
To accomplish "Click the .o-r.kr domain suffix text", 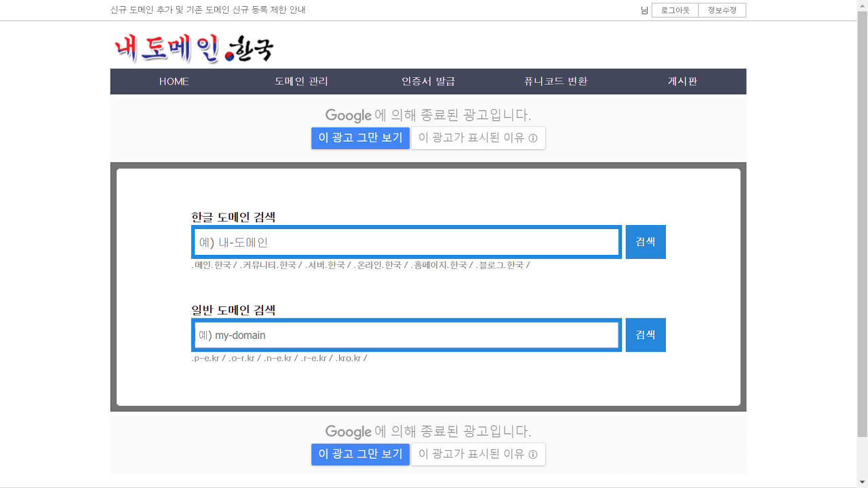I will point(241,358).
